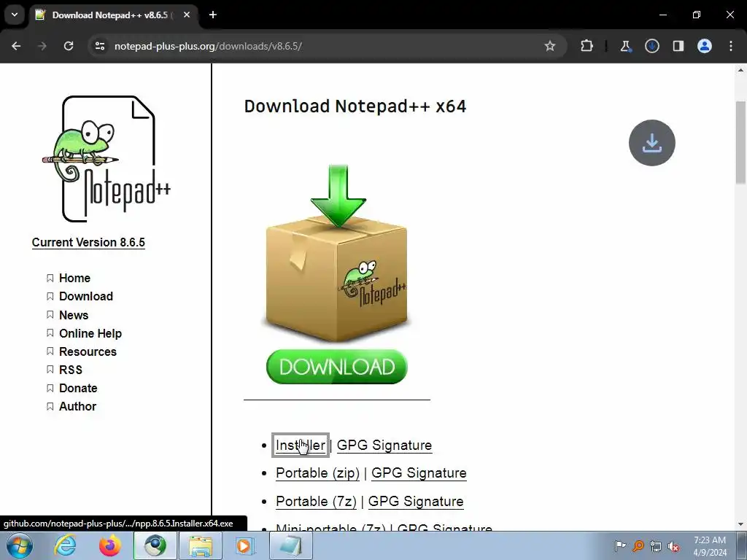Reload the page with the refresh icon
Screen dimensions: 747x560
pyautogui.click(x=69, y=46)
